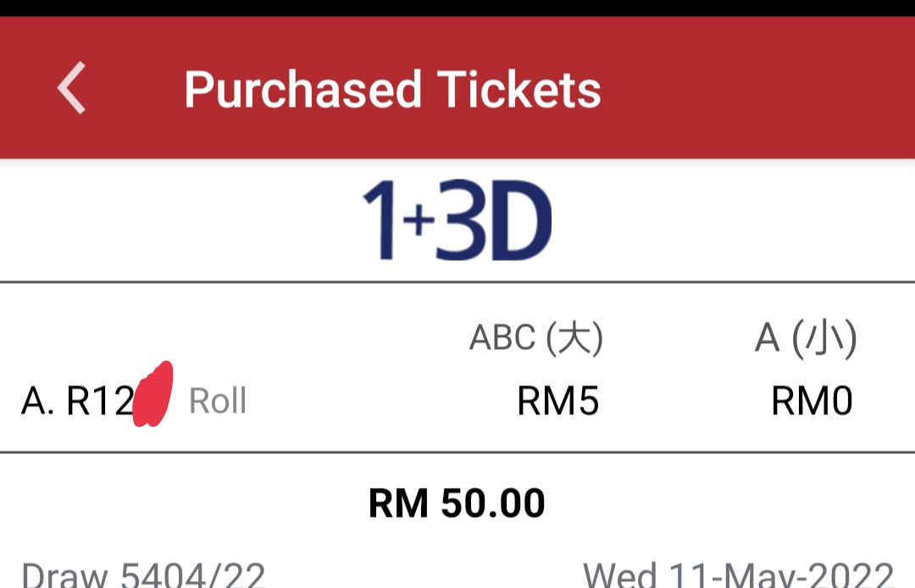Click the red header bar area
This screenshot has height=588, width=915.
(x=457, y=87)
